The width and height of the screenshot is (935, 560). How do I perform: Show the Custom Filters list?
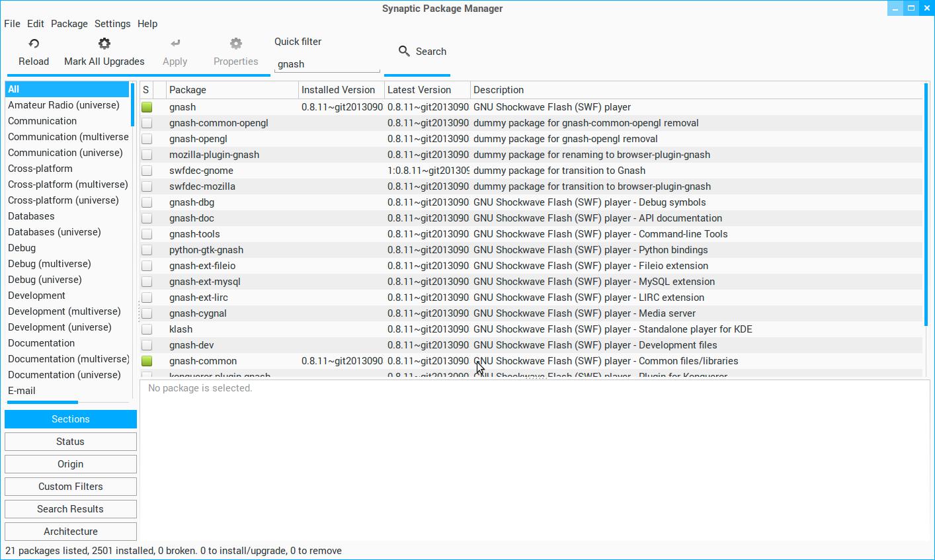click(71, 487)
